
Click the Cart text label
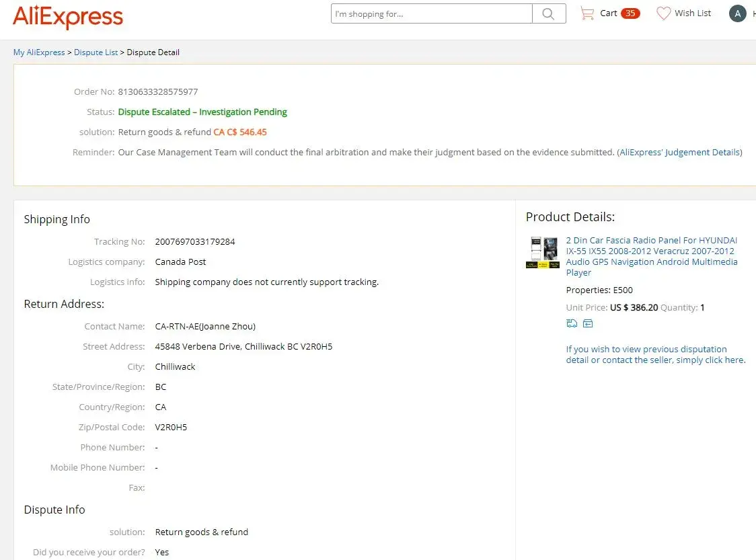[609, 13]
